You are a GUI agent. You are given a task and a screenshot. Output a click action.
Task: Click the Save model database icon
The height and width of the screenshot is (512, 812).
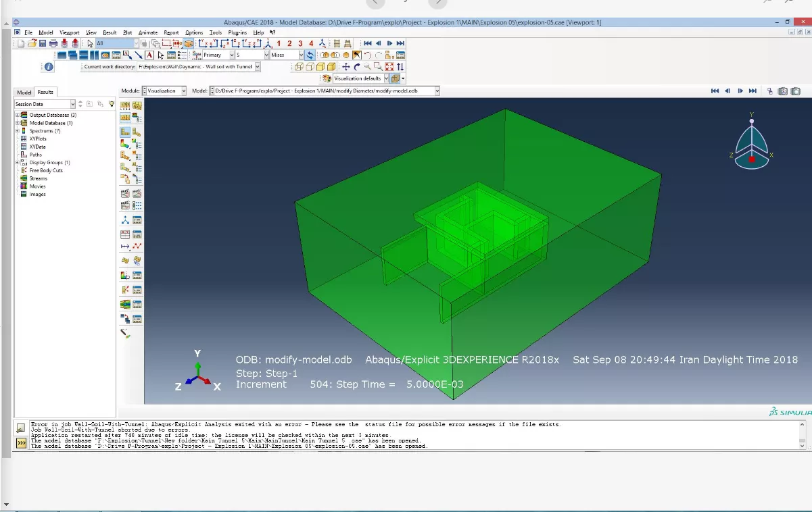[42, 43]
